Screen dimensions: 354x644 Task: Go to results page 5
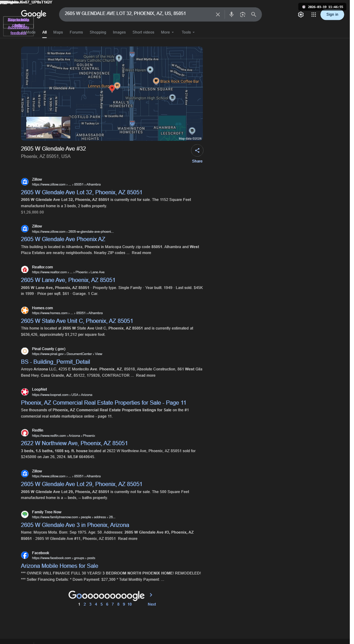click(x=101, y=604)
